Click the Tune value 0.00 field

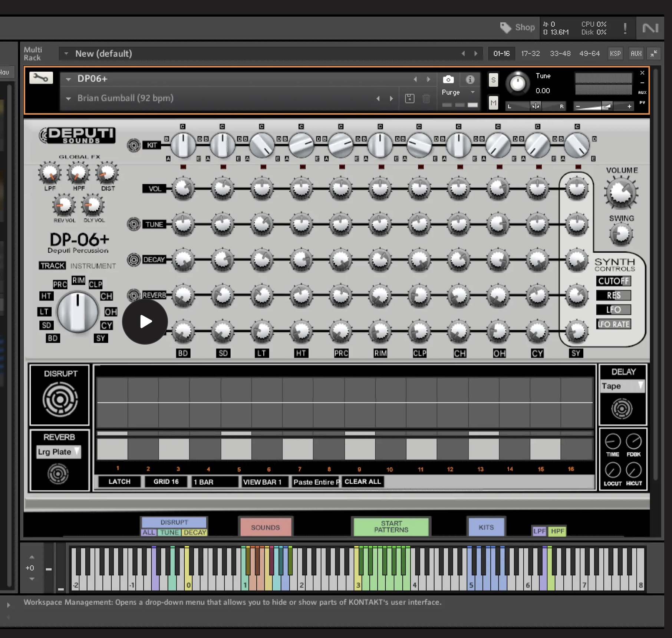pyautogui.click(x=542, y=91)
